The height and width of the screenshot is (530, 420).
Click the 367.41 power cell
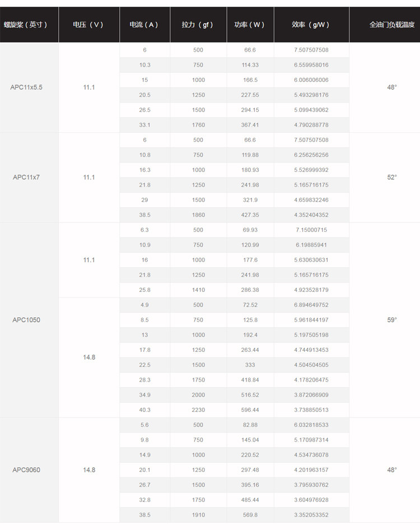(250, 125)
